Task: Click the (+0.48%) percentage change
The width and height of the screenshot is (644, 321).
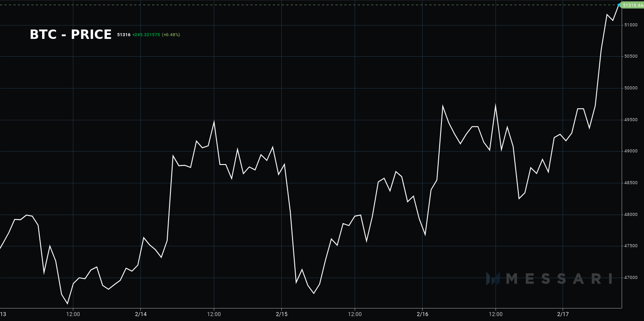Action: point(171,35)
